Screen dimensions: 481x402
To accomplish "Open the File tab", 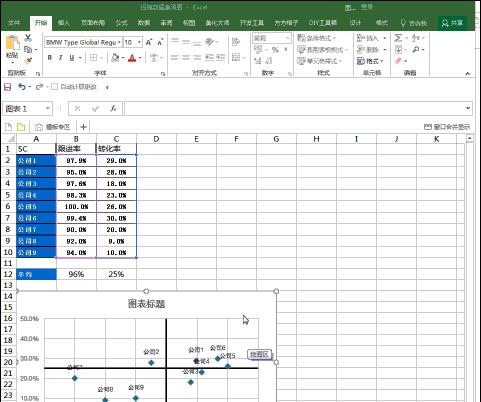I will pos(14,23).
